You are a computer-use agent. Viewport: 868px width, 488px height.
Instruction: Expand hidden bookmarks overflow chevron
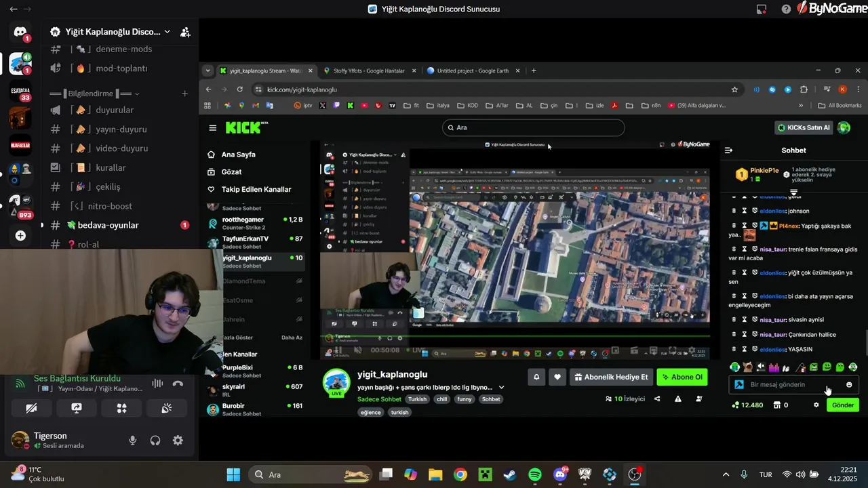tap(801, 106)
